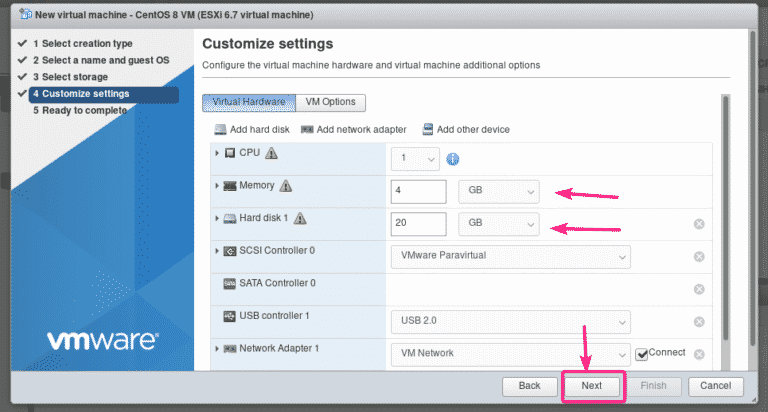
Task: Click Add network adapter icon
Action: [x=307, y=130]
